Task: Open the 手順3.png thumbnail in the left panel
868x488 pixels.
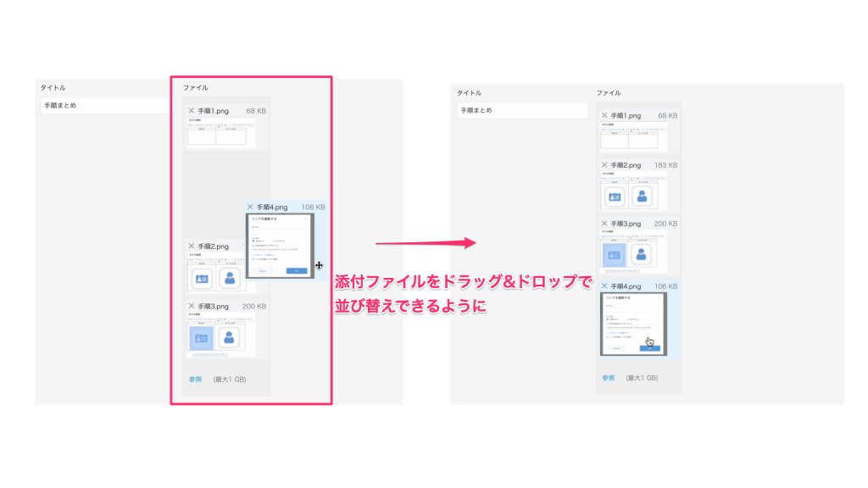Action: click(221, 335)
